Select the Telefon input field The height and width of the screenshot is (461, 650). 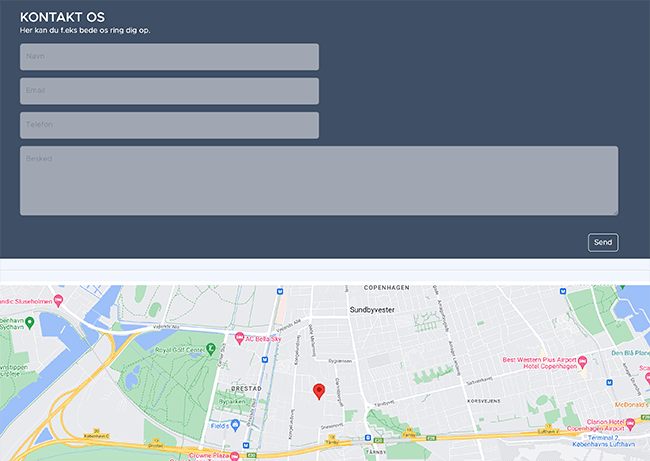pos(169,125)
